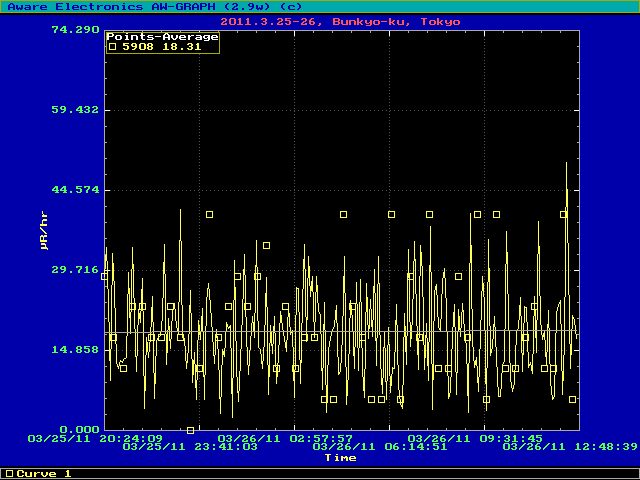This screenshot has height=480, width=640.
Task: Click the 74.290 y-axis maximum label
Action: pos(75,30)
